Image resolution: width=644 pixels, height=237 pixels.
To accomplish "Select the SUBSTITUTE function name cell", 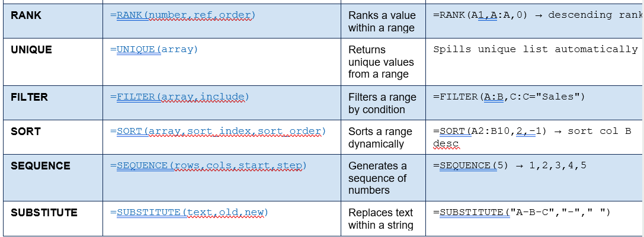I will (x=53, y=219).
